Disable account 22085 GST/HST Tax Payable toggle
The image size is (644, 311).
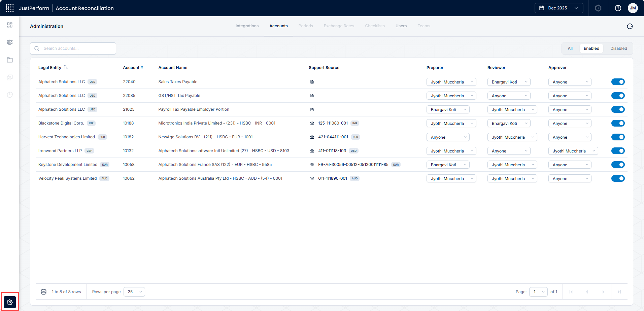pyautogui.click(x=618, y=96)
